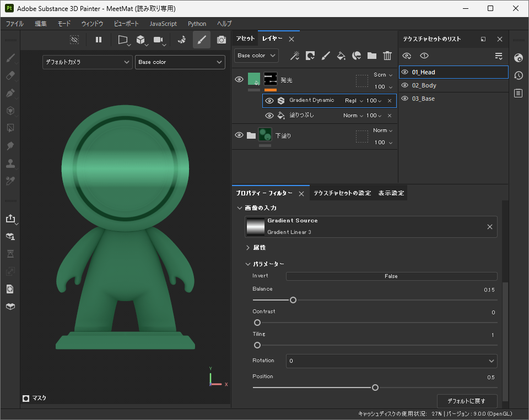This screenshot has width=529, height=420.
Task: Hide the Gradient Dynamic filter with eye icon
Action: [269, 101]
